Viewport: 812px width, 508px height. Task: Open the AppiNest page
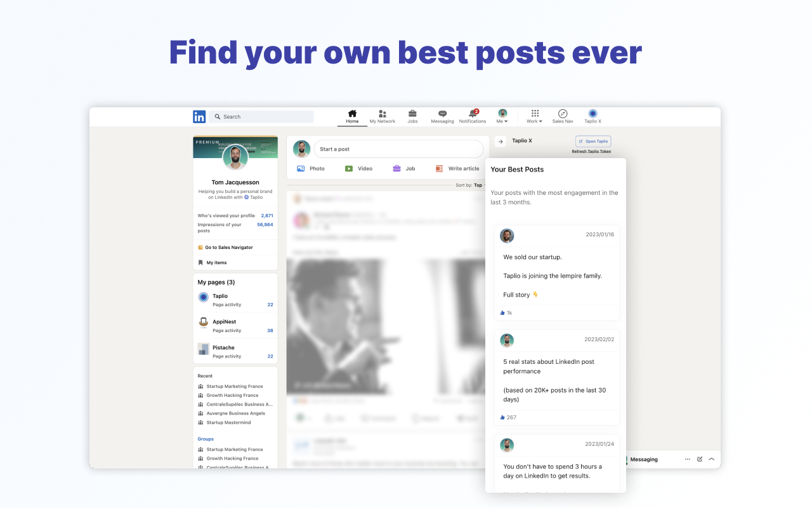[x=224, y=322]
